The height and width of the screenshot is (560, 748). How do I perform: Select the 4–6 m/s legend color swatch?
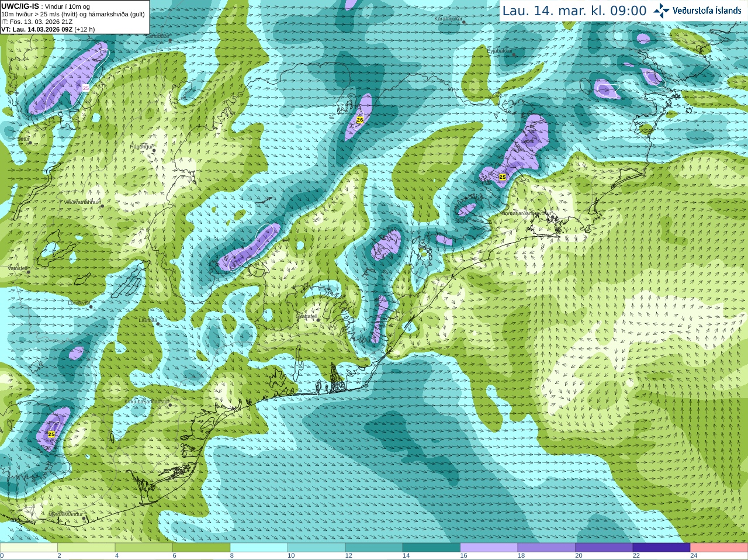click(144, 547)
